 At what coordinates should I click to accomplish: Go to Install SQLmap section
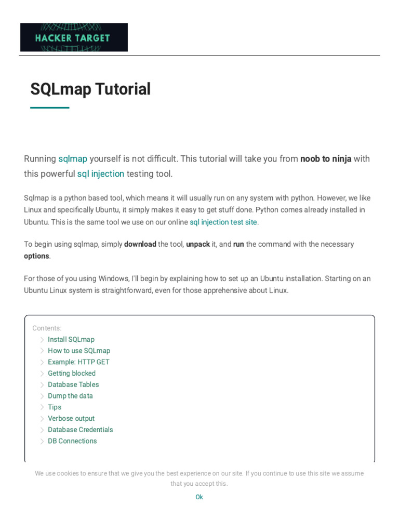71,340
